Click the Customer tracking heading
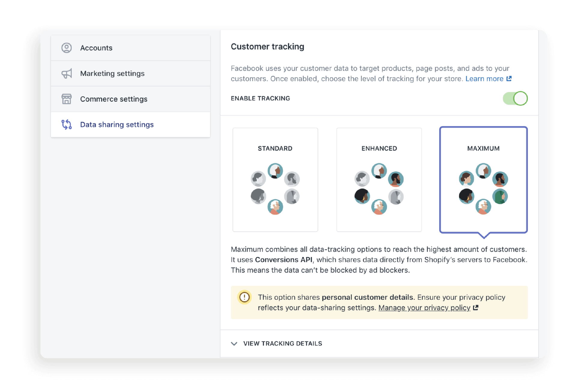 267,47
